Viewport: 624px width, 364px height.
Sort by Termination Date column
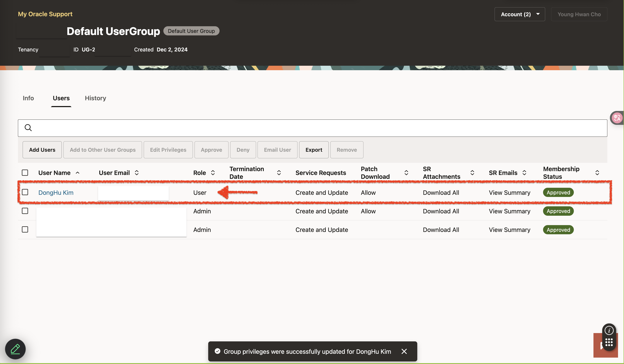click(279, 173)
